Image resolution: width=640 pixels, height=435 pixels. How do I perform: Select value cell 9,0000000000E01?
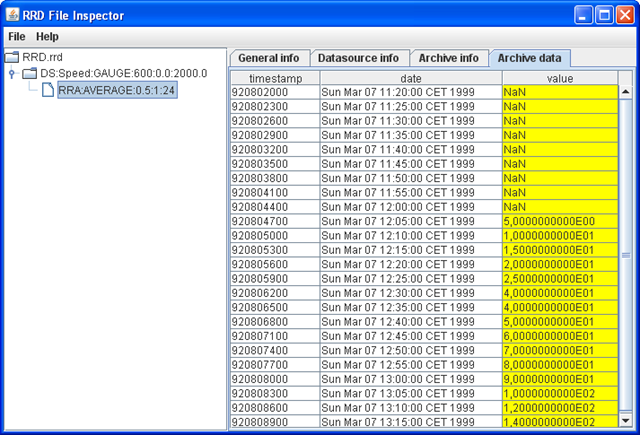[560, 379]
